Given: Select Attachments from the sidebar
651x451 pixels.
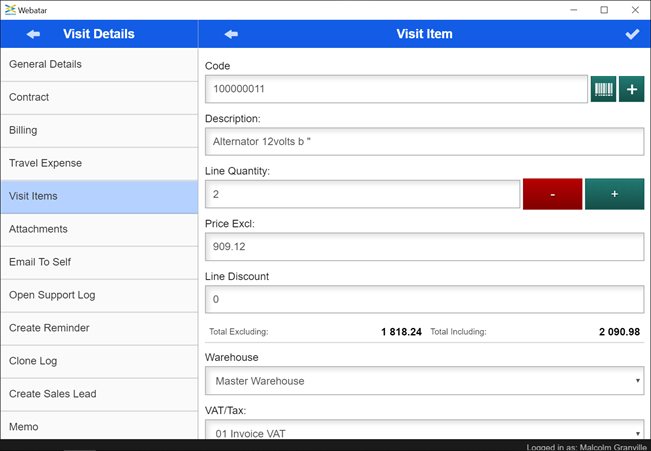Looking at the screenshot, I should (99, 230).
